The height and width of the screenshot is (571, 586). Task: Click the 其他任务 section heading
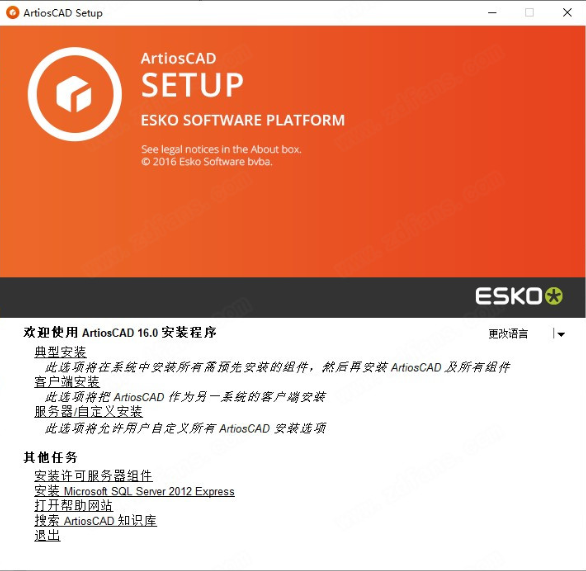50,457
